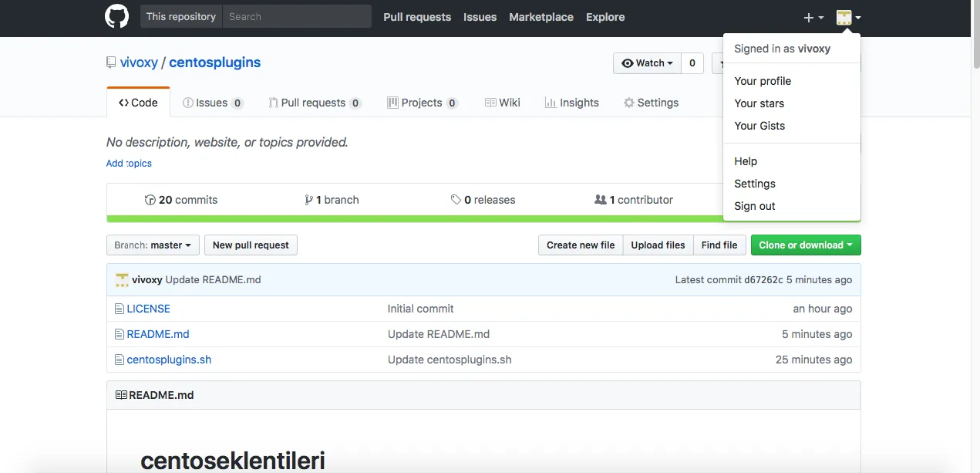Image resolution: width=980 pixels, height=473 pixels.
Task: Switch to the Issues tab
Action: click(212, 102)
